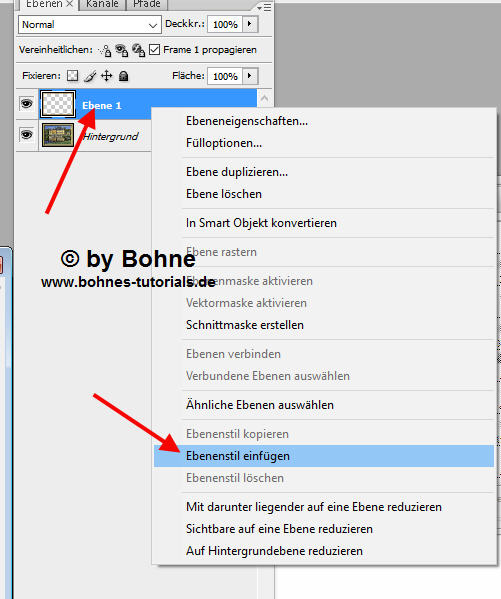Viewport: 501px width, 599px height.
Task: Open the Ebenen panel options menu icon
Action: click(x=264, y=7)
